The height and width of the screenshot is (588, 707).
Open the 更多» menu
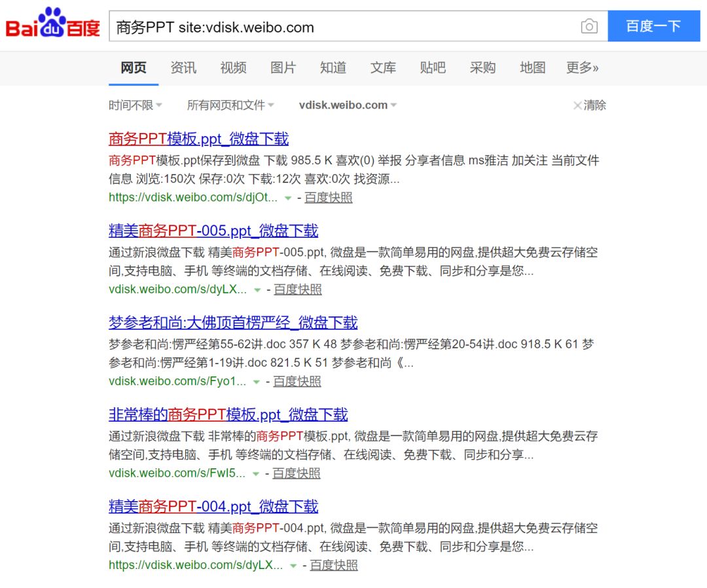click(582, 67)
